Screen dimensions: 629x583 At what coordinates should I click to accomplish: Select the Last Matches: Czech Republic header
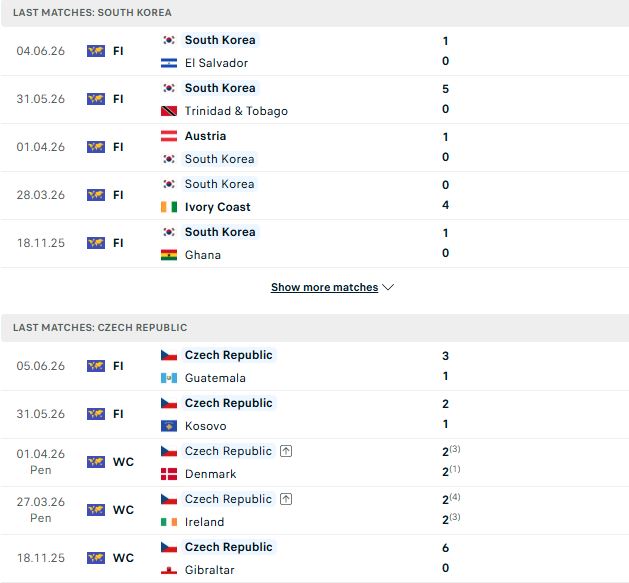(314, 328)
